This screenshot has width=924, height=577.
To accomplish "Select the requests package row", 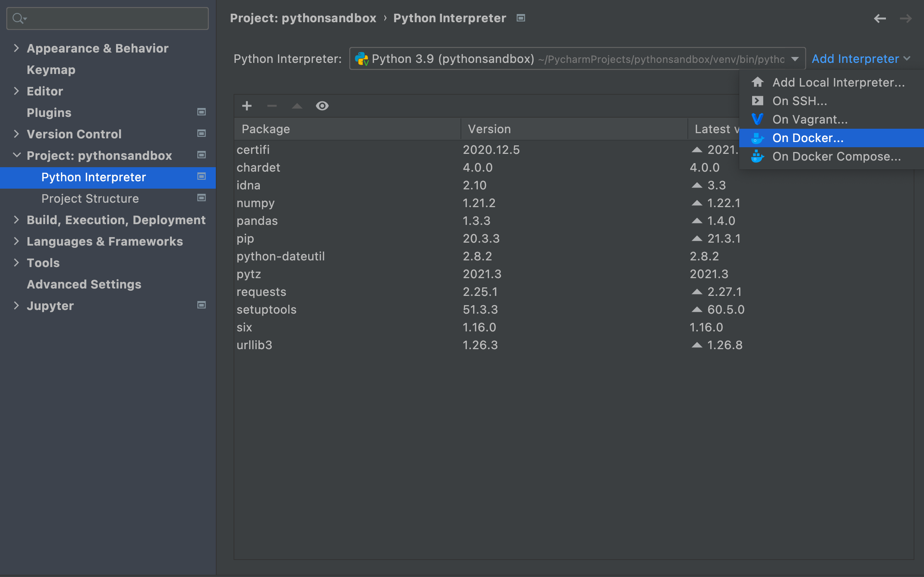I will [x=574, y=291].
